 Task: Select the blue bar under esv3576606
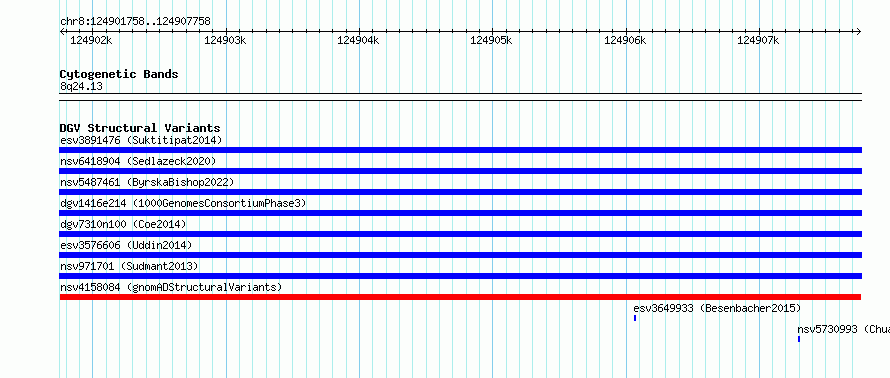(x=460, y=255)
